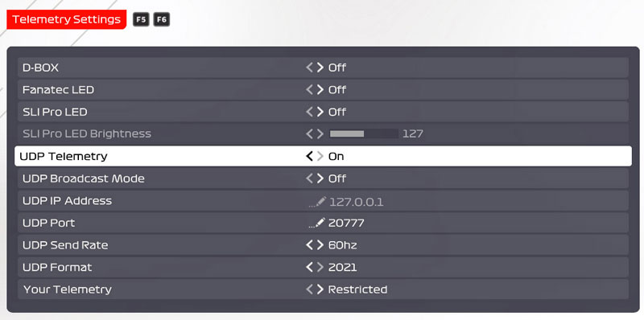Select the Your Telemetry row label
This screenshot has width=644, height=320.
tap(67, 289)
